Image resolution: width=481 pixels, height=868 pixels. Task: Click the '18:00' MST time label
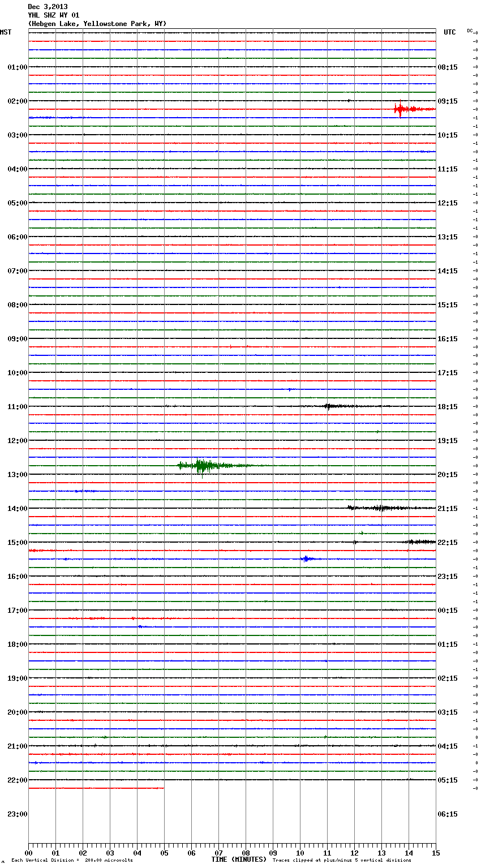[17, 644]
